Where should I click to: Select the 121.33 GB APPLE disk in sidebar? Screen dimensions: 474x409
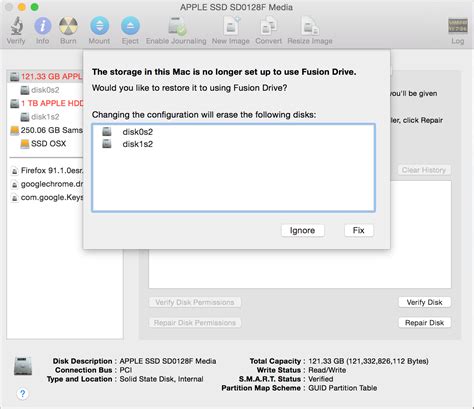tap(46, 76)
